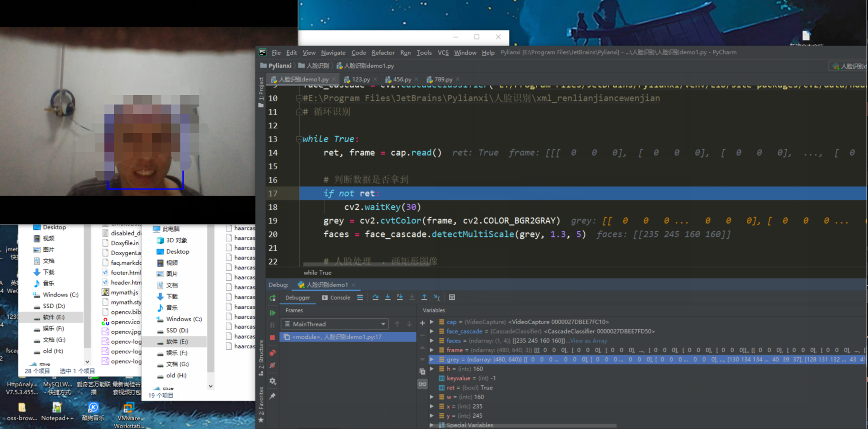The image size is (868, 429).
Task: Stop the debug session
Action: tap(272, 338)
